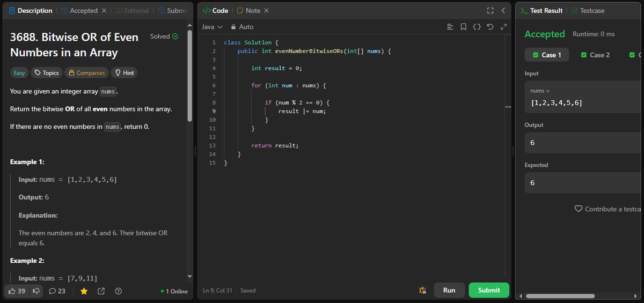Viewport: 644px width, 303px height.
Task: Select the Case 1 result
Action: [x=547, y=55]
